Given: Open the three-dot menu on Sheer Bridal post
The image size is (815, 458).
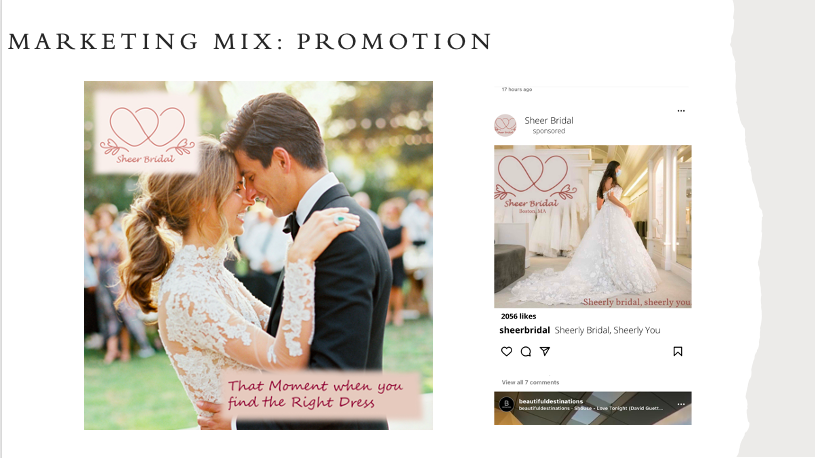Looking at the screenshot, I should (x=681, y=111).
